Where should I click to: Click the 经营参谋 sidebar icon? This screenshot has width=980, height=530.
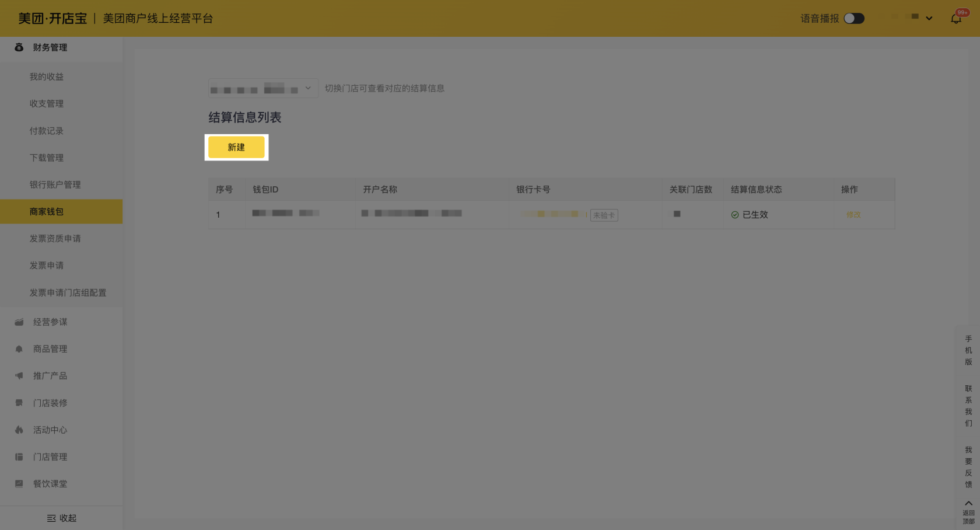point(19,322)
